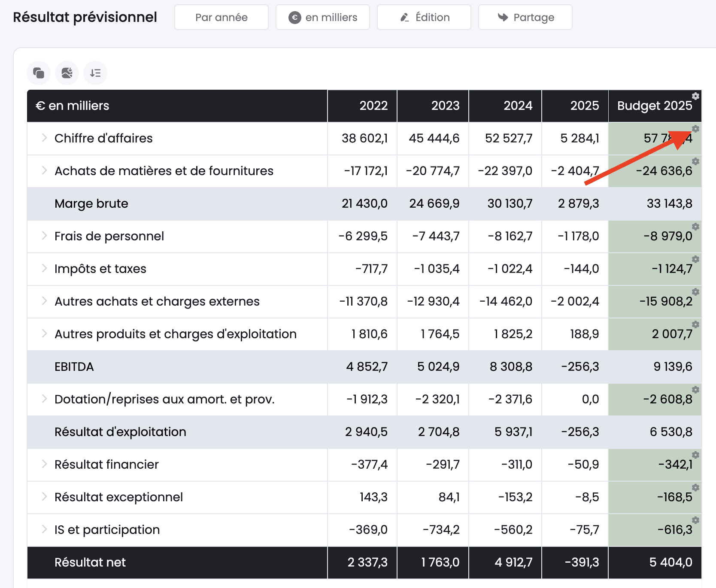Expand Autres achats et charges externes row
The height and width of the screenshot is (588, 716).
(44, 301)
